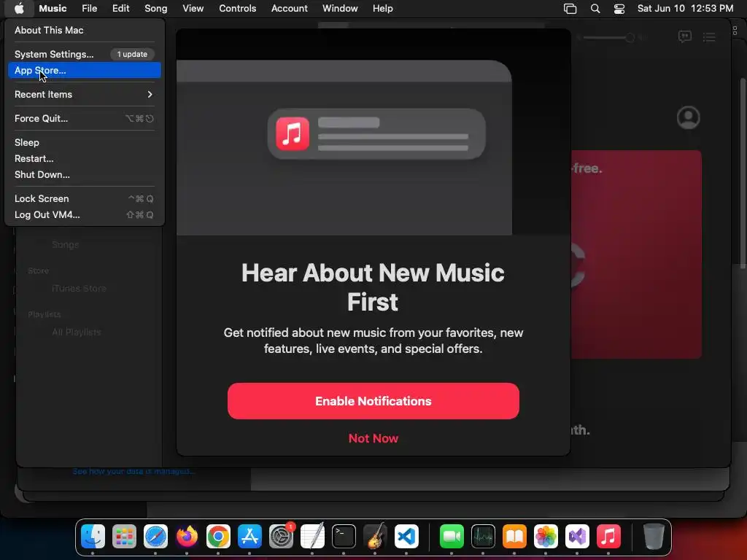Open the Window menu

click(340, 8)
